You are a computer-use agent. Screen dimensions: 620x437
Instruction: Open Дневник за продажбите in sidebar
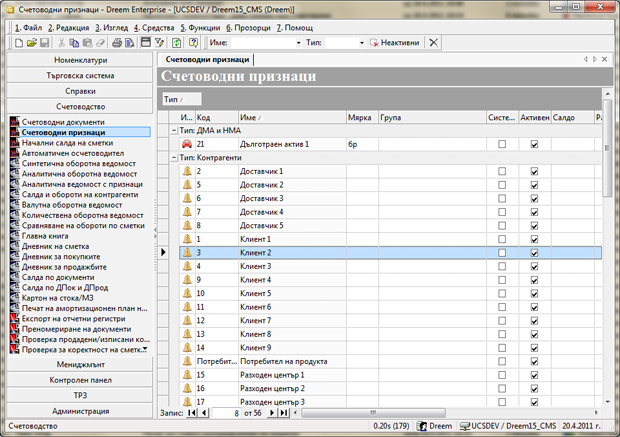64,267
